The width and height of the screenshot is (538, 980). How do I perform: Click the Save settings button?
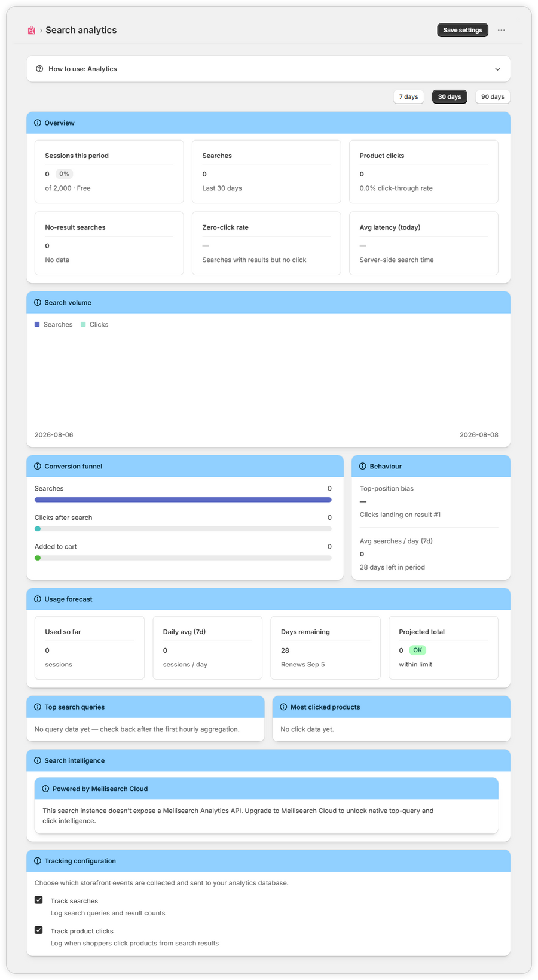463,30
